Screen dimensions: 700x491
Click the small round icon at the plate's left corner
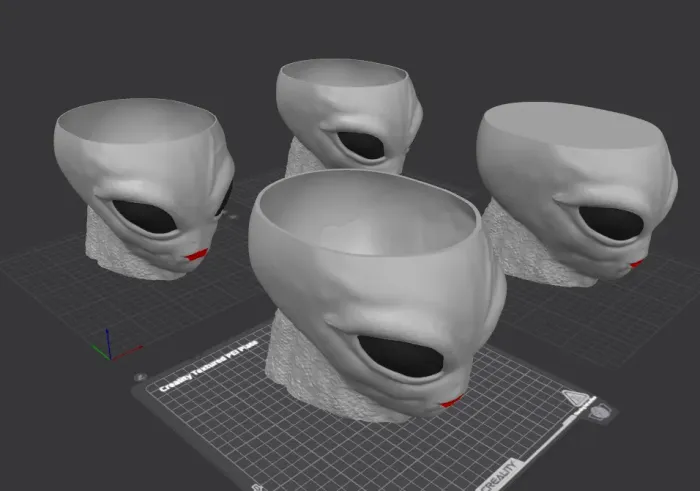142,378
